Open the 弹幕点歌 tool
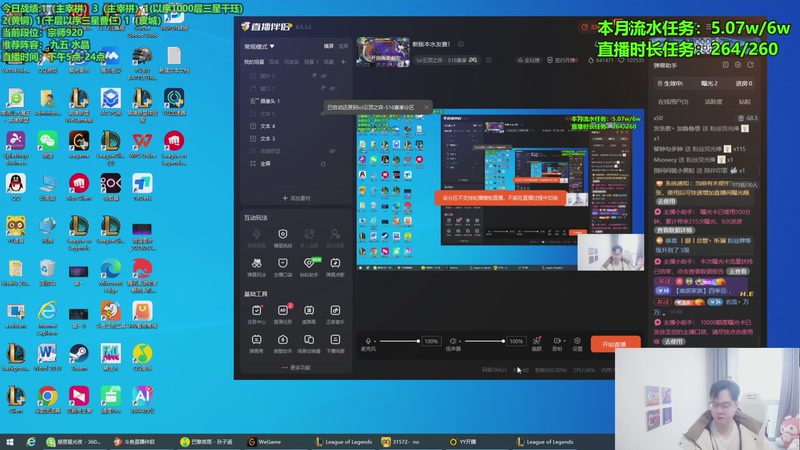The image size is (800, 450). 335,266
